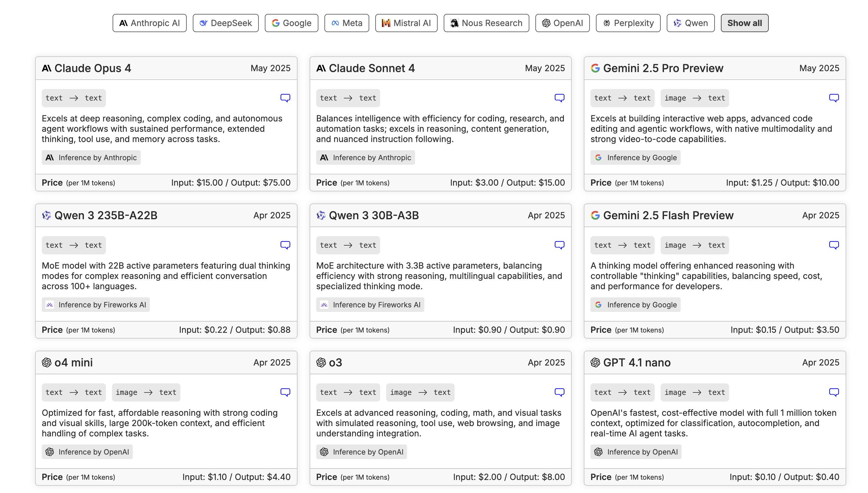Image resolution: width=868 pixels, height=493 pixels.
Task: Open chat bubble on o4 mini card
Action: (285, 392)
